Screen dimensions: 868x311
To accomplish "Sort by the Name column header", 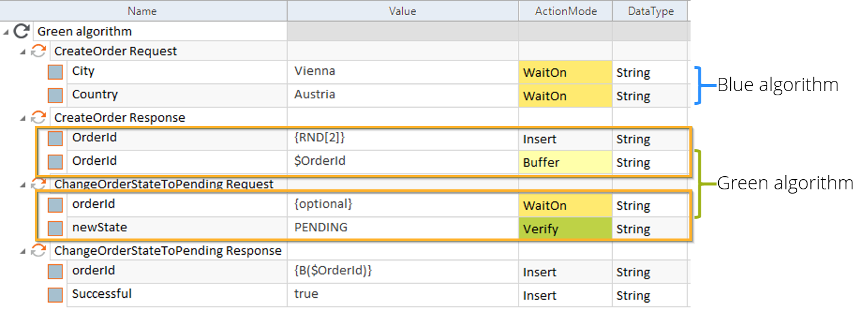I will click(x=142, y=11).
